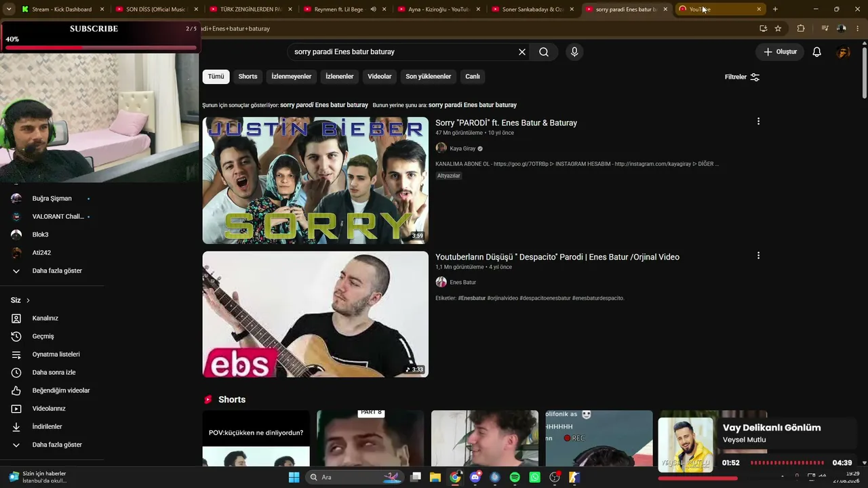
Task: Open OBS Studio from the taskbar
Action: [555, 477]
